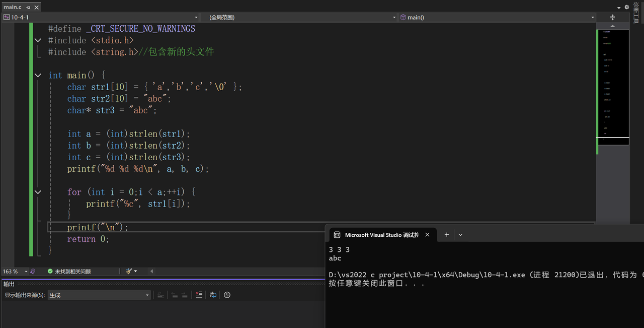Screen dimensions: 644x328
Task: Click the output timestamp clock icon
Action: pos(227,295)
